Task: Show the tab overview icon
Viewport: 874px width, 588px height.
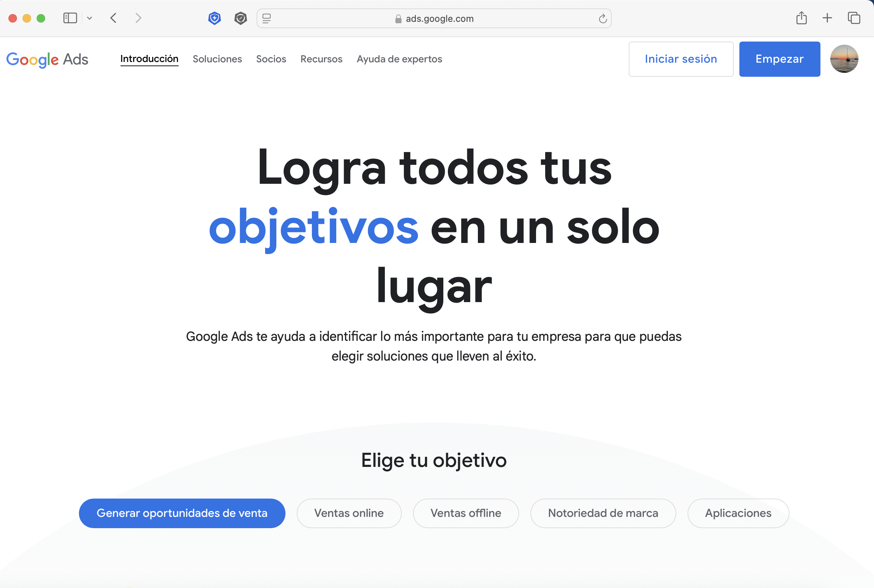Action: (x=854, y=18)
